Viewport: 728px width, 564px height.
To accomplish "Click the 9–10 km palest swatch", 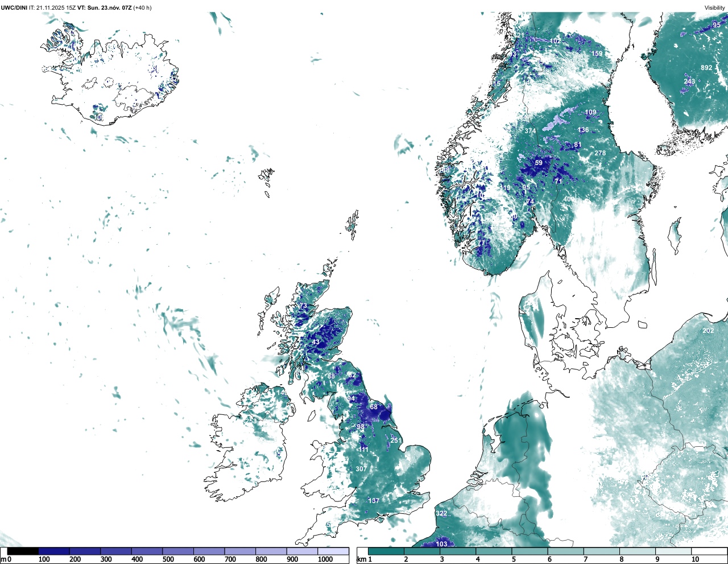I will (x=673, y=551).
